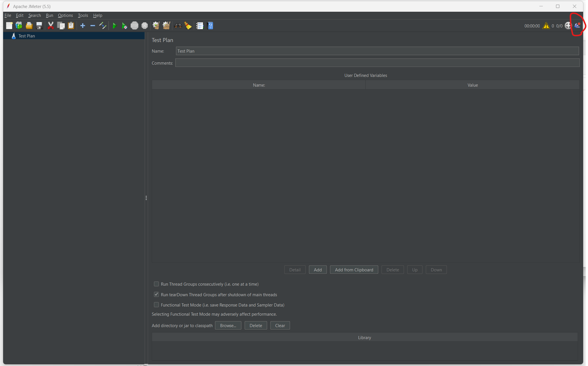Viewport: 588px width, 366px height.
Task: Expand all nodes with plus icon
Action: (83, 26)
